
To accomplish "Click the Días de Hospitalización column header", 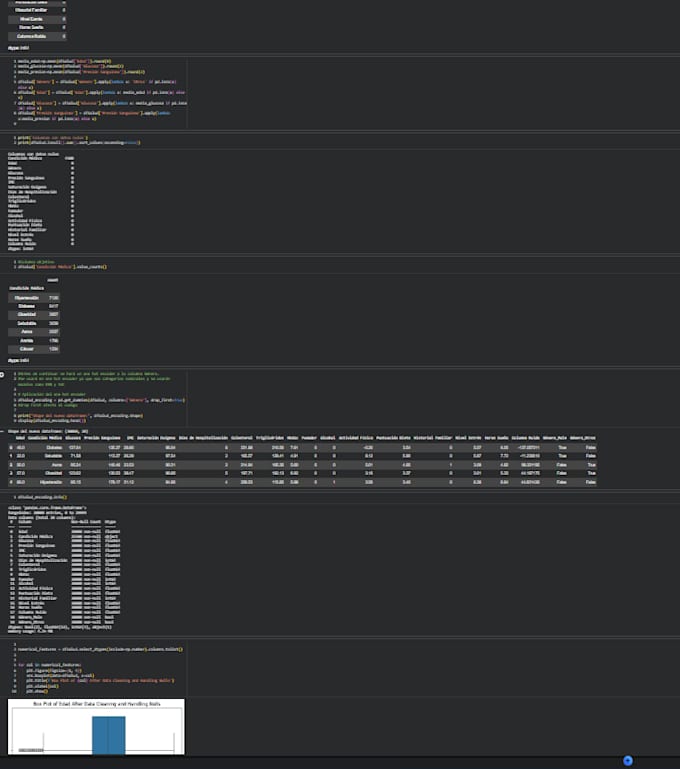I will (x=203, y=438).
